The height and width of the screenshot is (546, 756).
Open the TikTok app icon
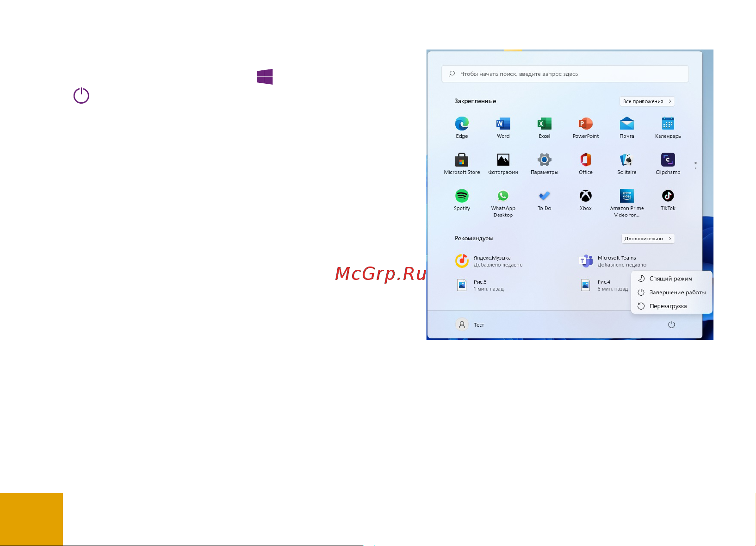668,196
